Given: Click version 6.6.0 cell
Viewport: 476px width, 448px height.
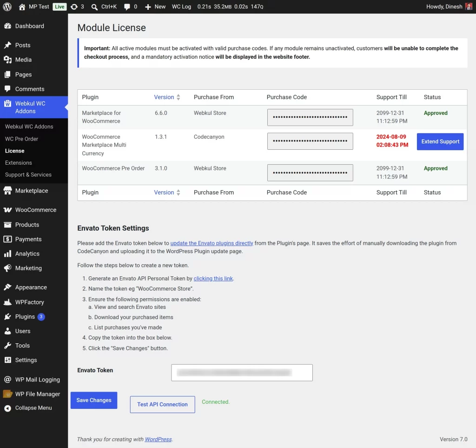Looking at the screenshot, I should (x=161, y=113).
